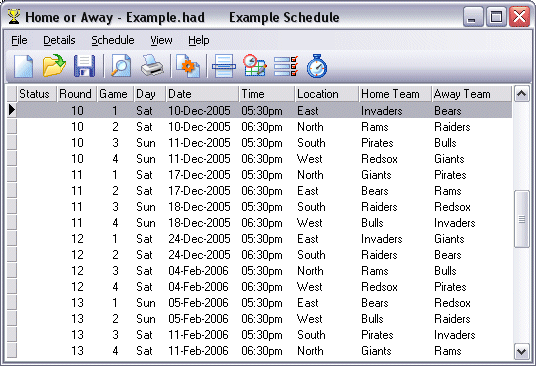536x366 pixels.
Task: Open the File menu
Action: click(19, 40)
